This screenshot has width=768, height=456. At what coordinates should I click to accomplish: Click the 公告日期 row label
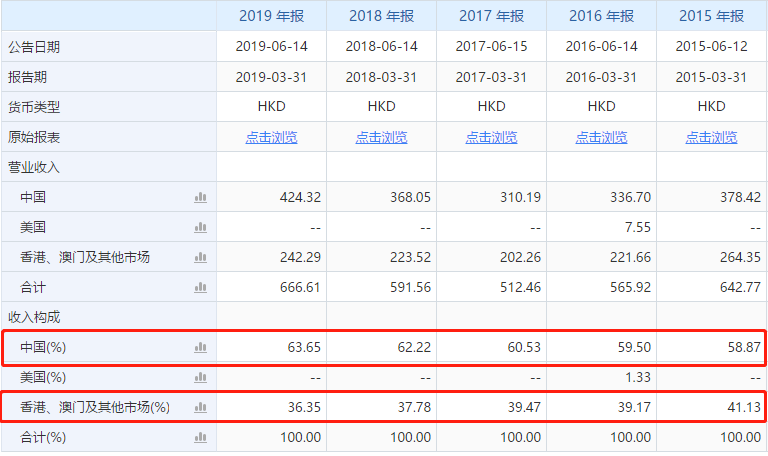34,47
